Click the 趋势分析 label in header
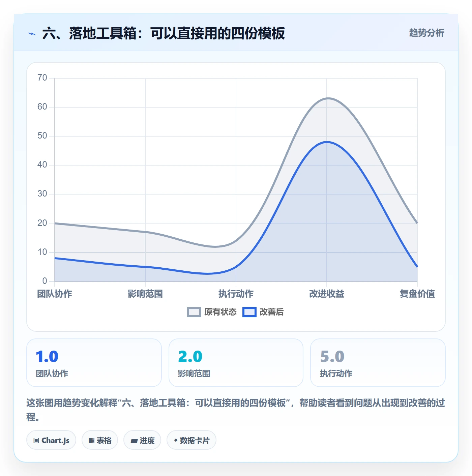Screen dimensions: 472x476 tap(426, 33)
